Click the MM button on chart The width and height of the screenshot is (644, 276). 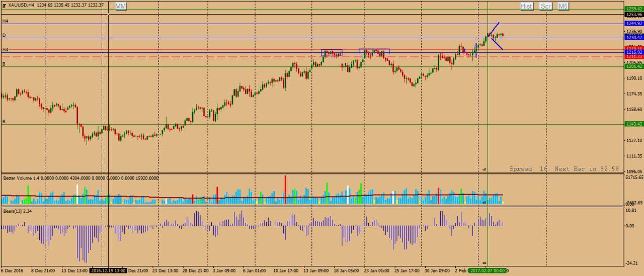point(121,6)
